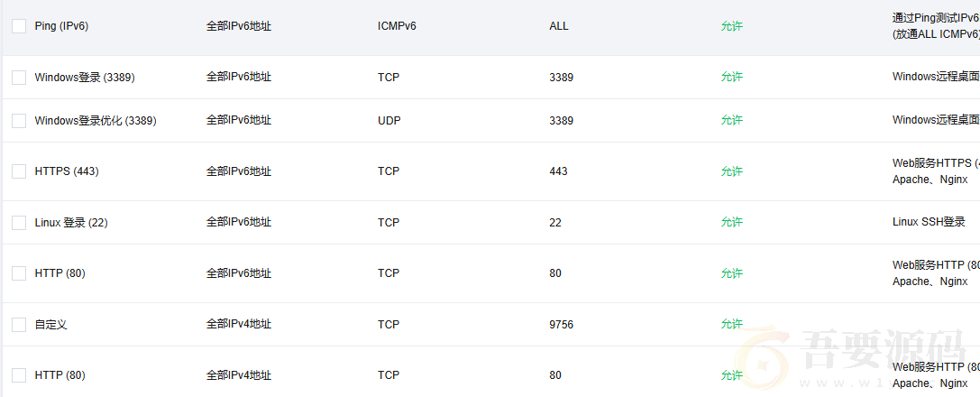Select the HTTP (80) IPv6 rule checkbox

point(19,273)
